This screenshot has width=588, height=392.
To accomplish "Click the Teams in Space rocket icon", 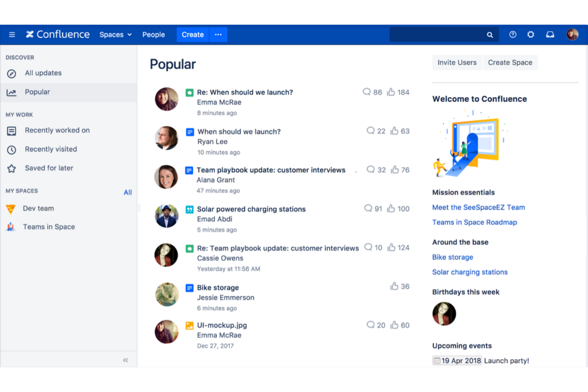I will pyautogui.click(x=11, y=227).
